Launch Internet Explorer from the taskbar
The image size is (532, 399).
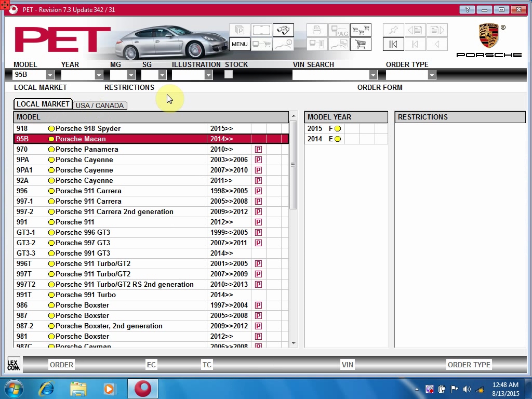46,389
